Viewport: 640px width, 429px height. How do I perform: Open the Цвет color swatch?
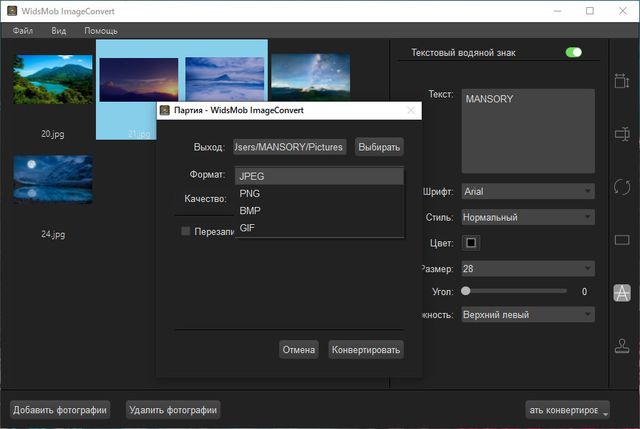point(471,243)
